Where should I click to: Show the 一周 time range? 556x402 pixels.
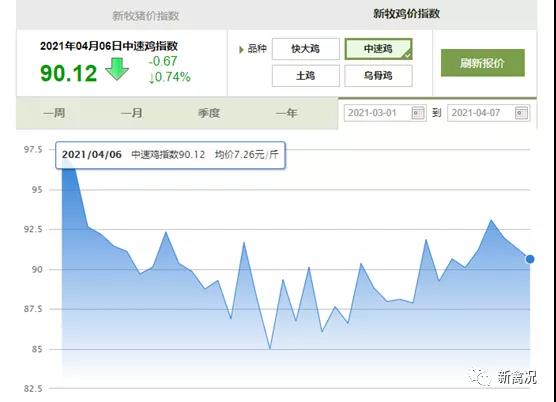point(54,113)
